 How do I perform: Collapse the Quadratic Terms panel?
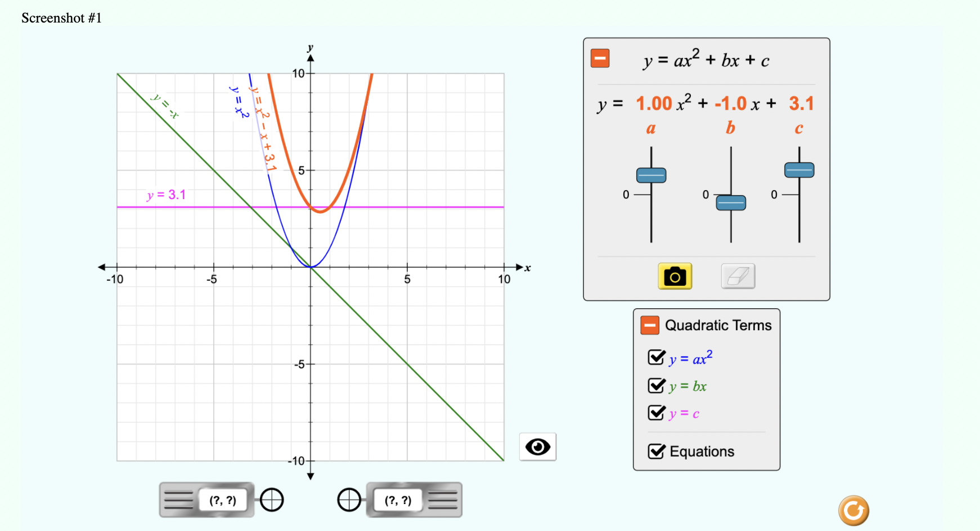tap(650, 325)
